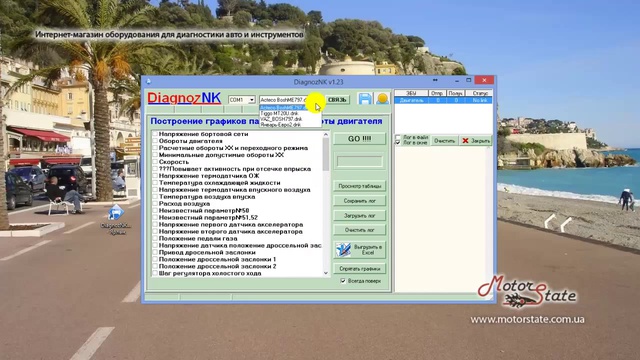Screen dimensions: 640x360
Task: Toggle the Всегда поверх checkbox
Action: tap(343, 281)
